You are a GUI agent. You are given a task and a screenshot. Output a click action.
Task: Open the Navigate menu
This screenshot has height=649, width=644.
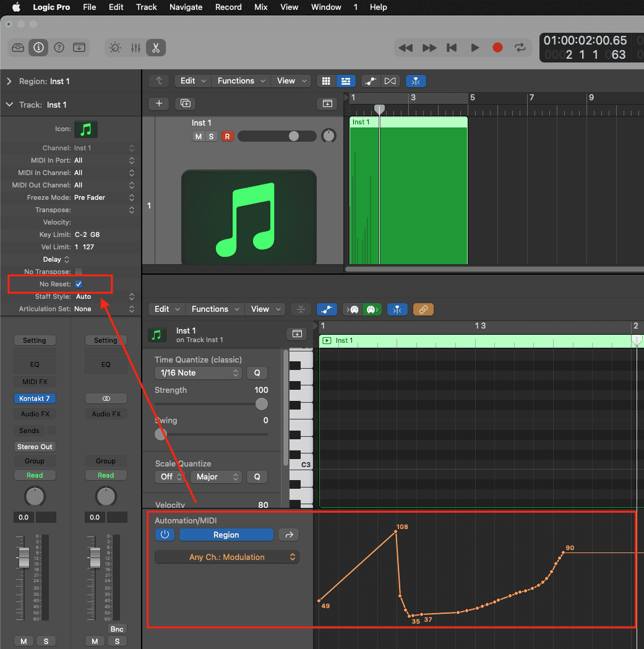[186, 7]
